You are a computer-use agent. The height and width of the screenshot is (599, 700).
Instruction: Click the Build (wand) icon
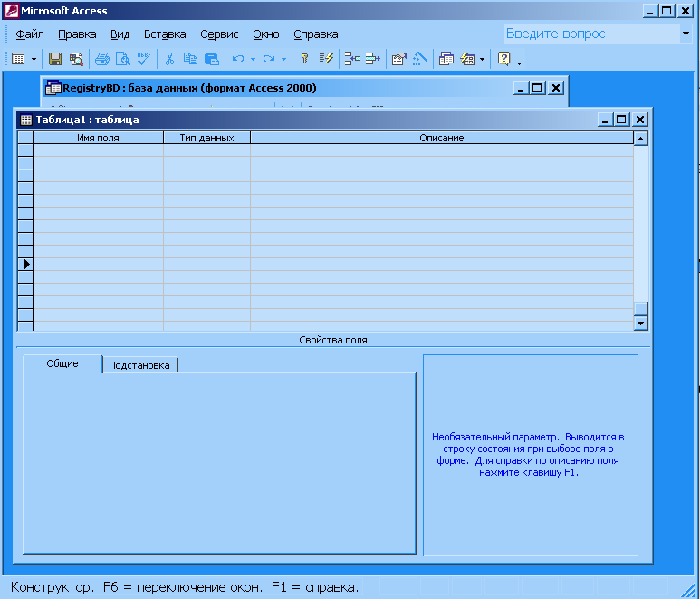click(x=419, y=59)
